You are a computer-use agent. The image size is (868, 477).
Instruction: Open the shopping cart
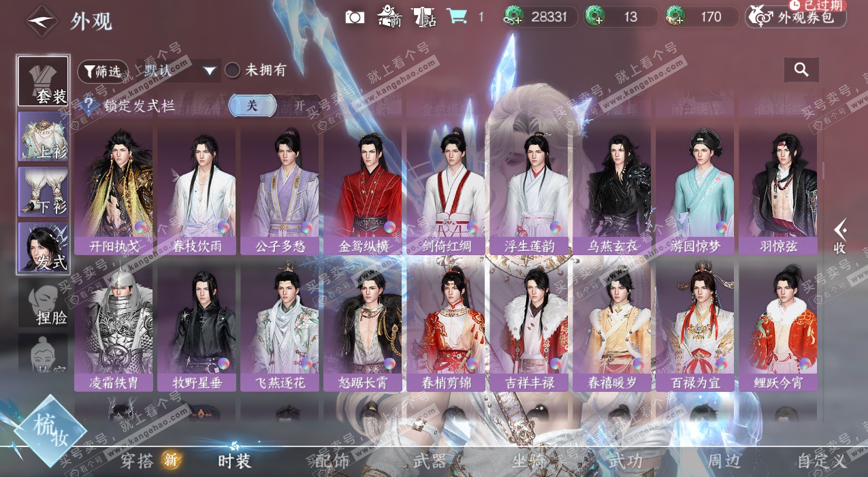(x=455, y=16)
